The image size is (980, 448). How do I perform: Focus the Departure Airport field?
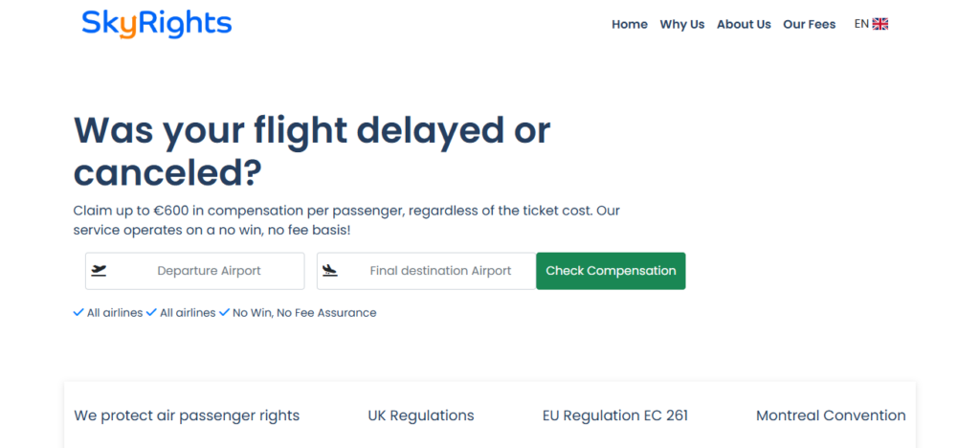click(209, 271)
